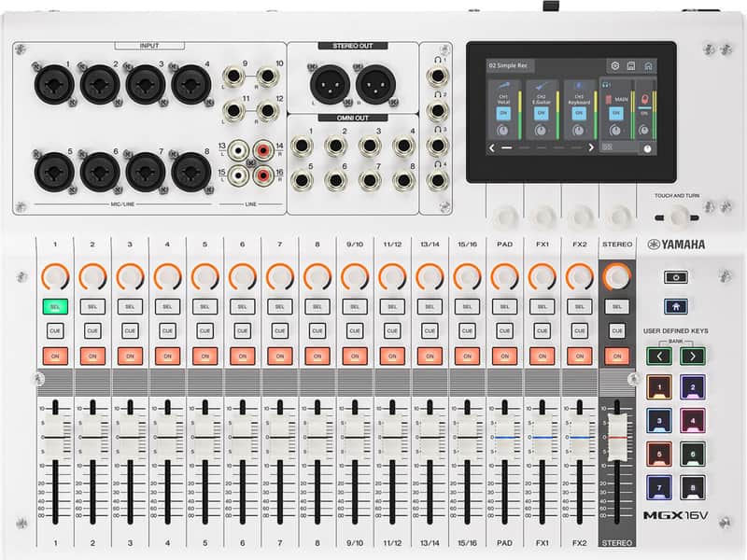The image size is (747, 560).
Task: Click the channel 15/16 gain knob
Action: click(468, 276)
